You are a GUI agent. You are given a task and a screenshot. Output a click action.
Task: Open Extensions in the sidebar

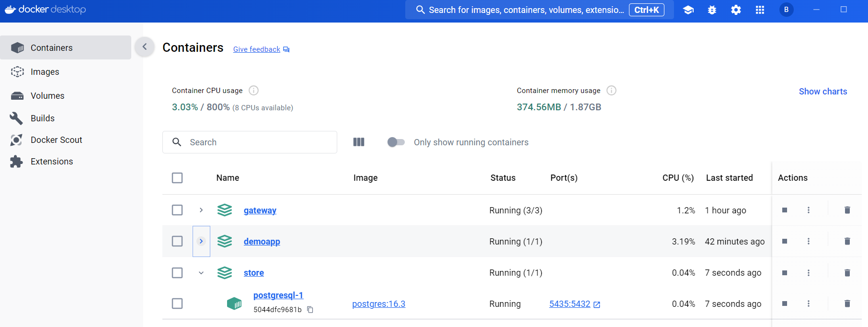point(66,161)
